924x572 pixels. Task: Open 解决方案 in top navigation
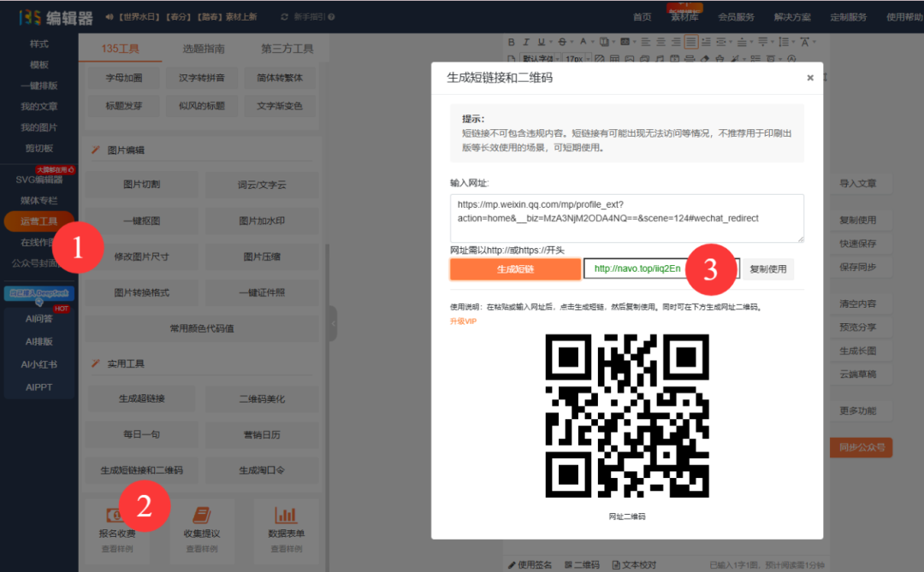(792, 17)
